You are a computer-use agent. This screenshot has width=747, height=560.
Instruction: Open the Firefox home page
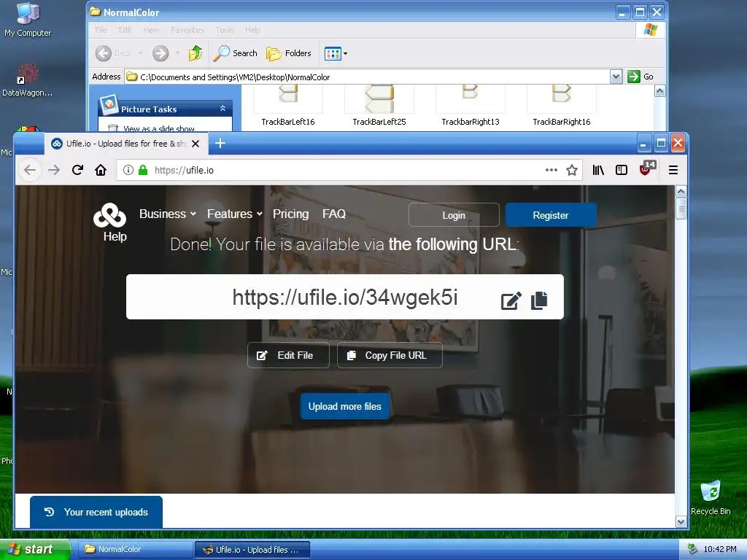click(x=101, y=170)
